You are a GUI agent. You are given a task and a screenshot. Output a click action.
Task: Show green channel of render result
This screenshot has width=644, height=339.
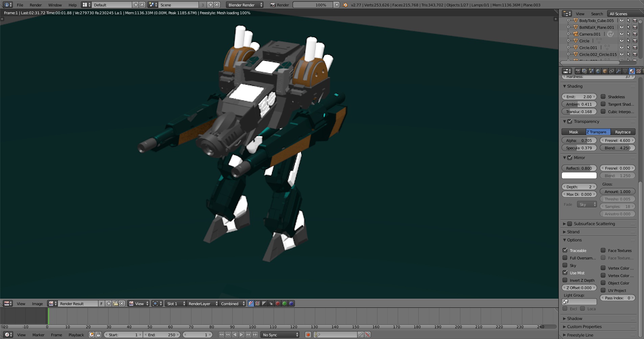pos(284,303)
